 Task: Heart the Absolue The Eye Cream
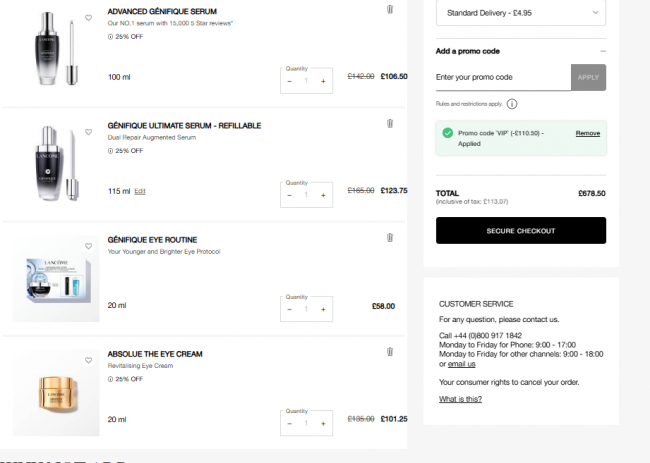(x=89, y=358)
